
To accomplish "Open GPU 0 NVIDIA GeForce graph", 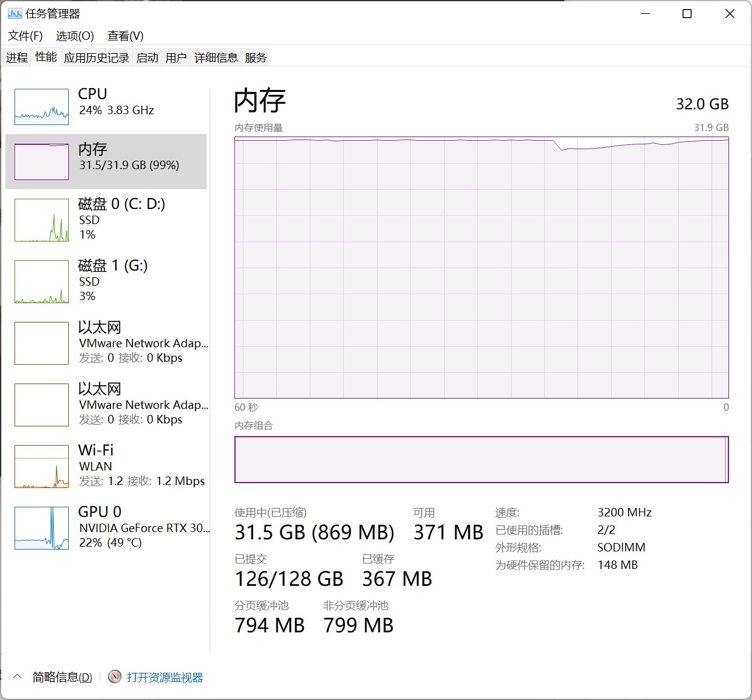I will pos(42,528).
